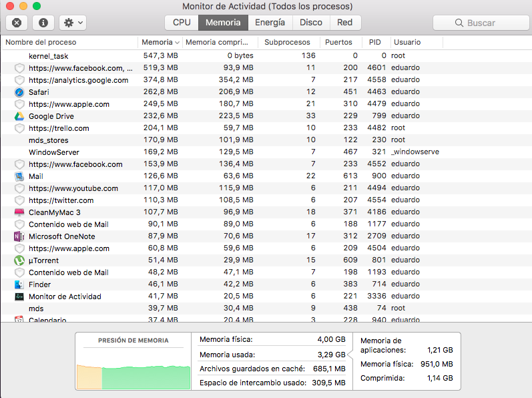Click the quit process X icon
532x398 pixels.
tap(17, 23)
